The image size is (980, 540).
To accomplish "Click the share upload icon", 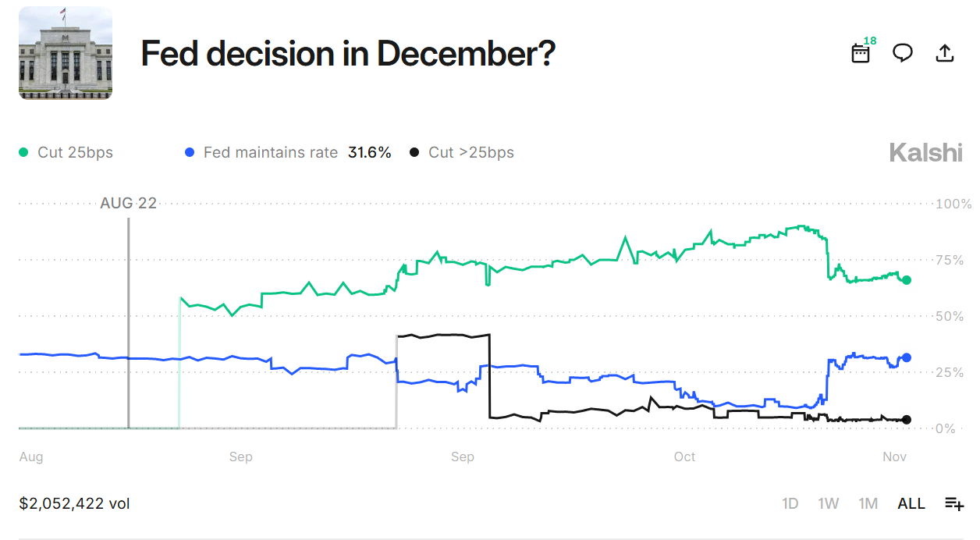I will (x=944, y=53).
